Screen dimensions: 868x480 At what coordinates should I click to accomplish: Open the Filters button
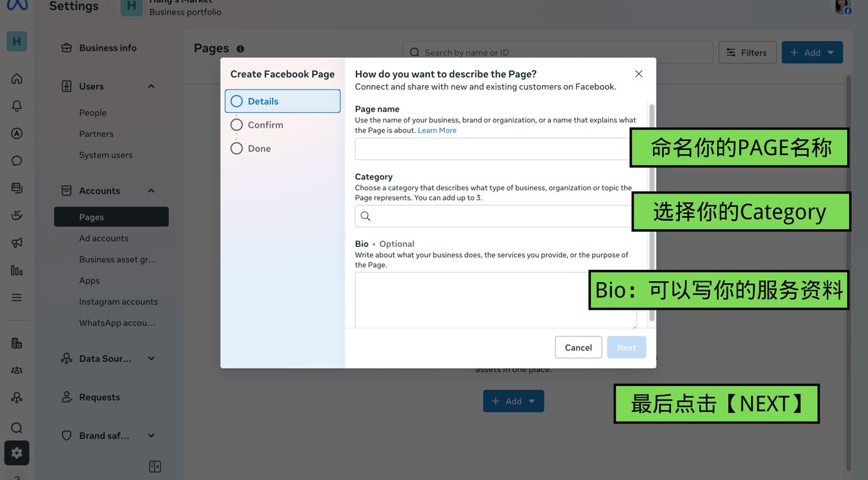pyautogui.click(x=747, y=53)
